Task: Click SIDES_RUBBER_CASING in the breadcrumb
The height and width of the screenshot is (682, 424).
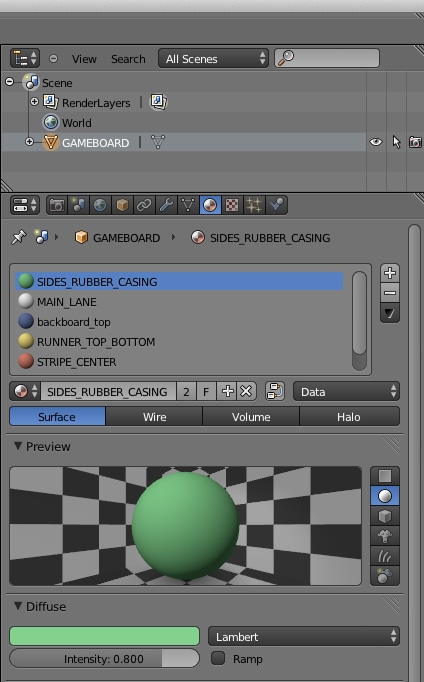Action: [x=270, y=238]
